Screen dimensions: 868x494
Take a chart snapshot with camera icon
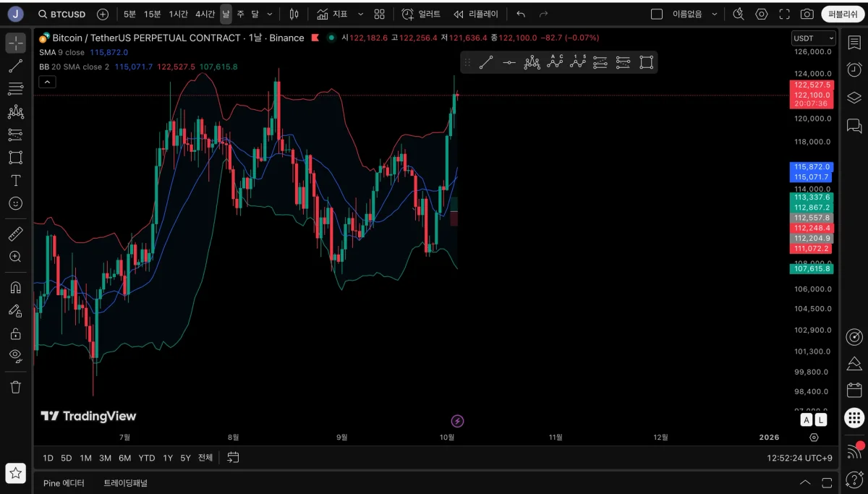807,14
